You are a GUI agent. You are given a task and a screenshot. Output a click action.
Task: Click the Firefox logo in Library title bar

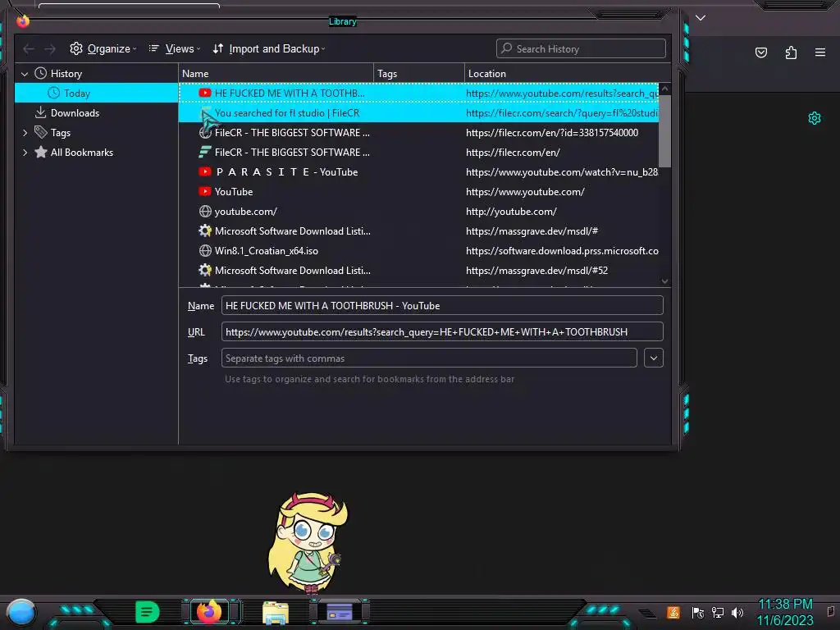[x=22, y=21]
